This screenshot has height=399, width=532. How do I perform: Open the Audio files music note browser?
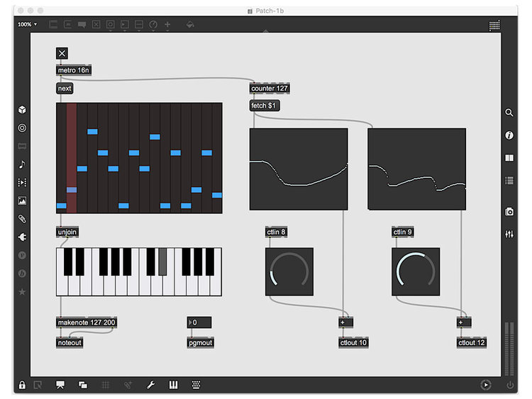coord(22,164)
